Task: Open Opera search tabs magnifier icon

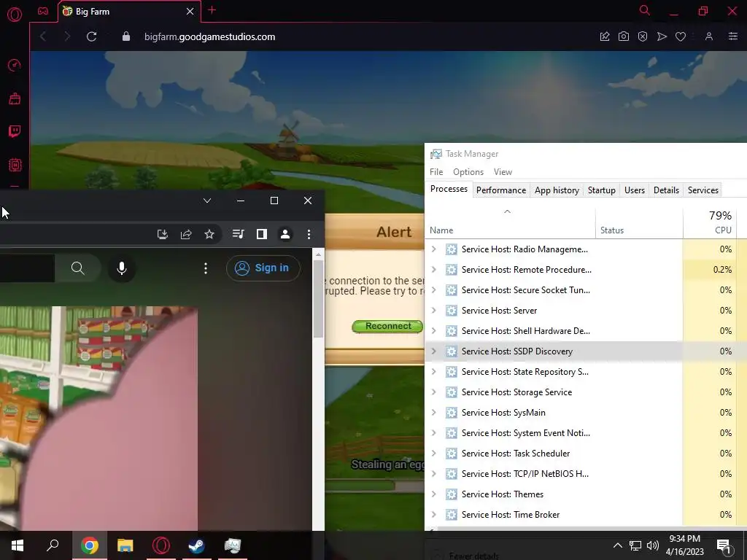Action: click(645, 10)
